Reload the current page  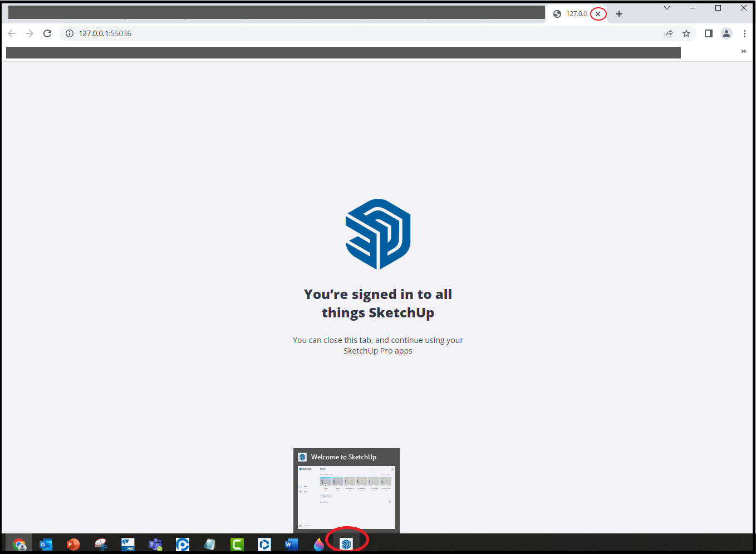[x=47, y=33]
